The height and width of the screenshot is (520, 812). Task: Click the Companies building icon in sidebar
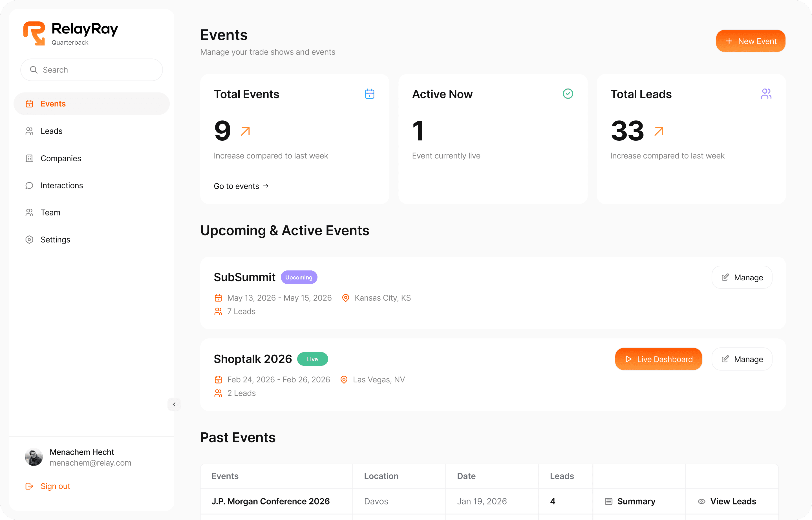click(29, 158)
